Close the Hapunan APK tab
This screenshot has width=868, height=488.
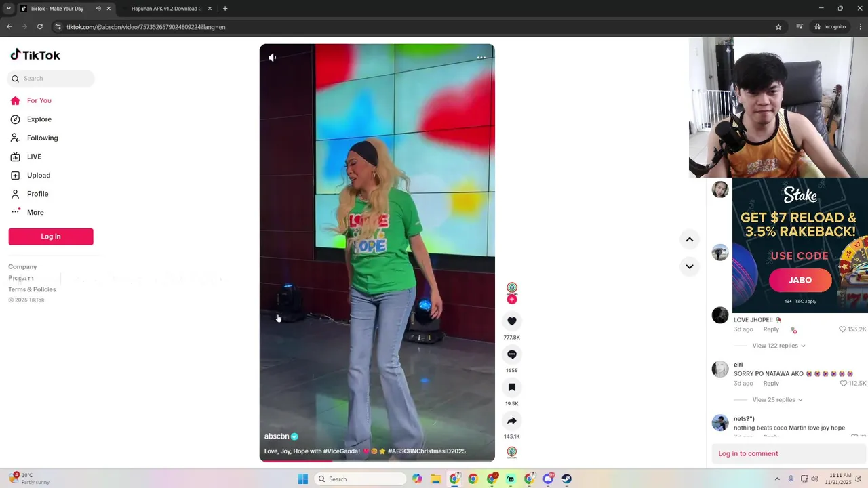tap(210, 9)
